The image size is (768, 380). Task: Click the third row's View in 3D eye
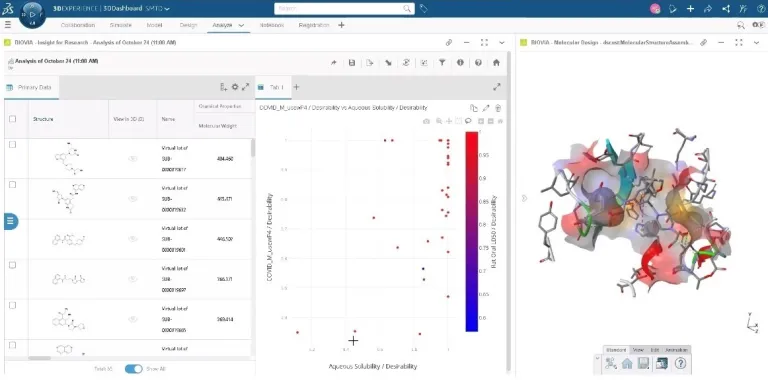(133, 239)
